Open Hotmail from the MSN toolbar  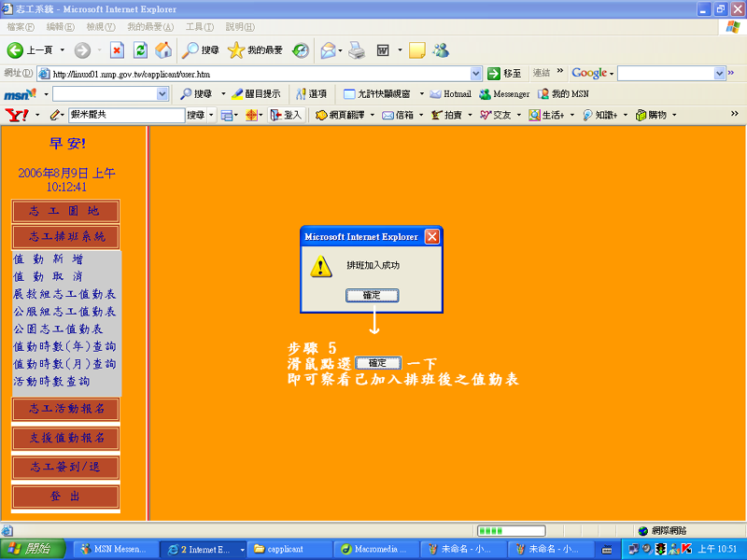[450, 94]
